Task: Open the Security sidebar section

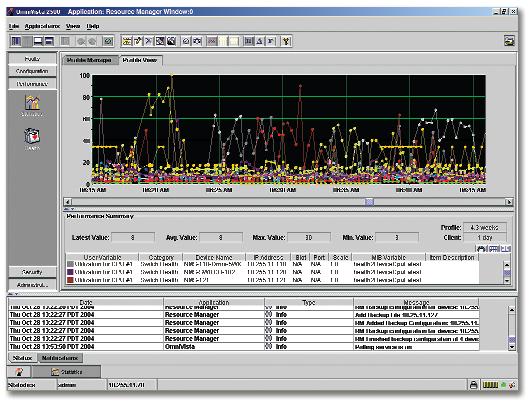Action: click(x=32, y=272)
